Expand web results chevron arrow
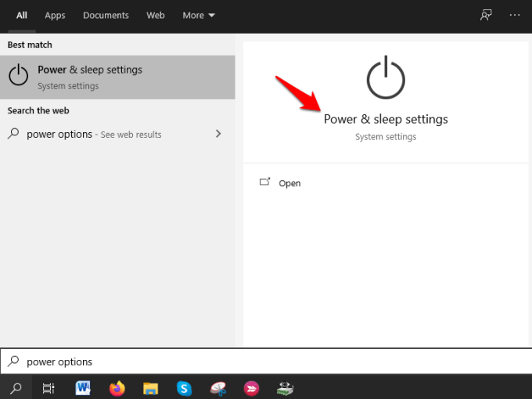The image size is (532, 399). [x=218, y=134]
